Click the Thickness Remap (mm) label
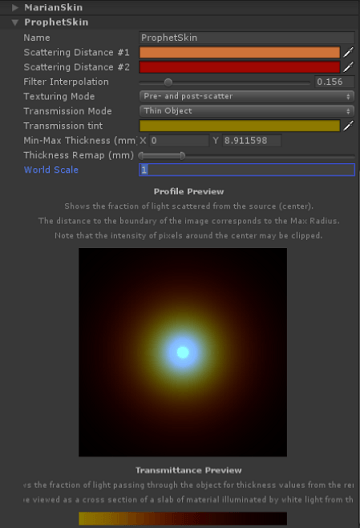 pos(78,155)
